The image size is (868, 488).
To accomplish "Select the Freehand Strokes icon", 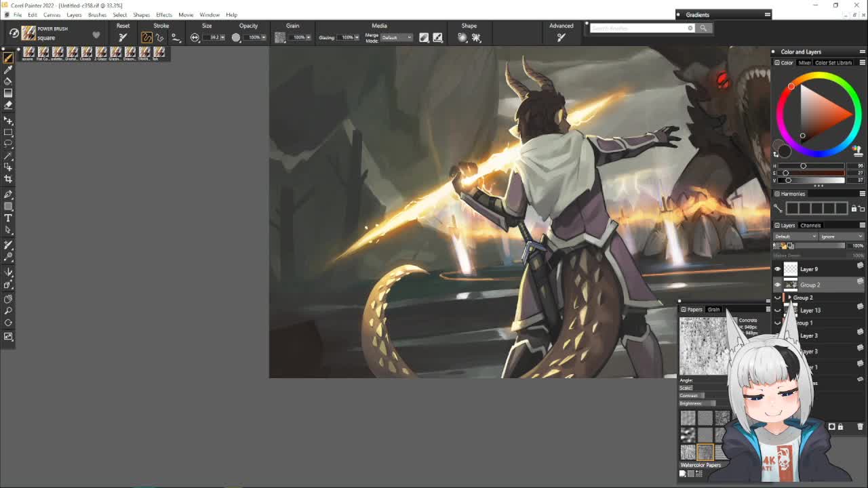I will tap(146, 38).
